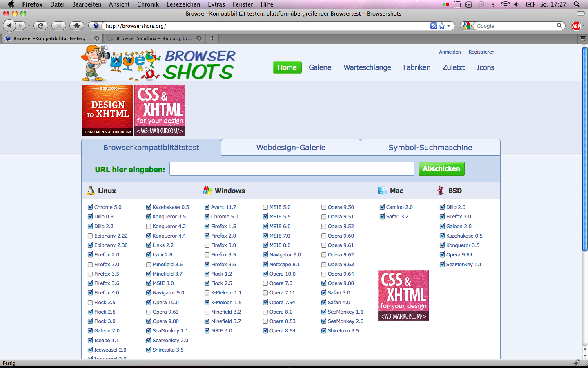Check Konqueror 4.2 checkbox

[149, 226]
